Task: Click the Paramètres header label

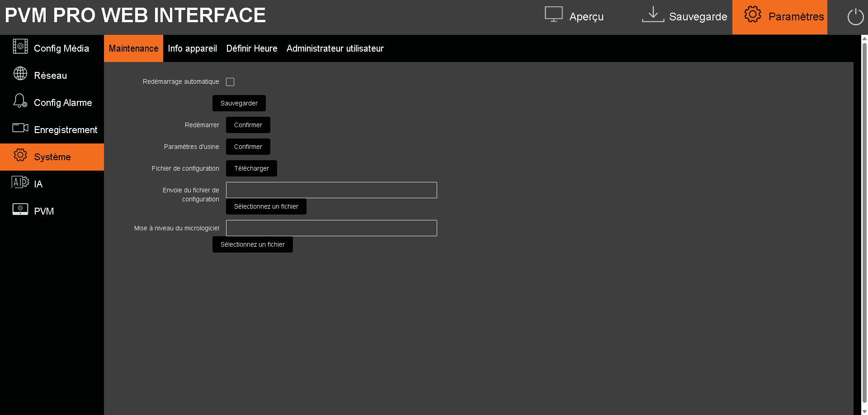Action: coord(796,17)
